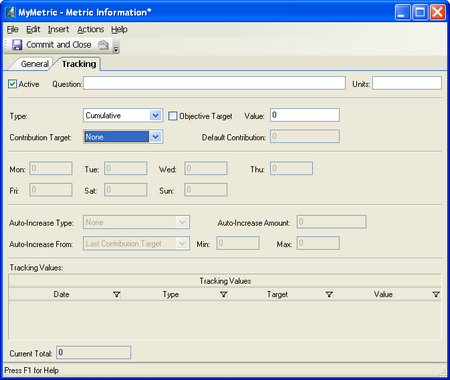Click the Max value field
The width and height of the screenshot is (450, 380).
point(318,243)
